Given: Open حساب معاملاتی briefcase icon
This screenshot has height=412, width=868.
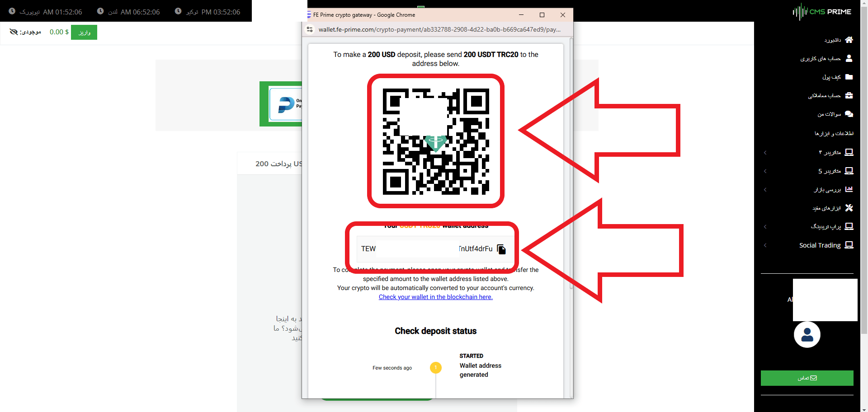Looking at the screenshot, I should 849,95.
